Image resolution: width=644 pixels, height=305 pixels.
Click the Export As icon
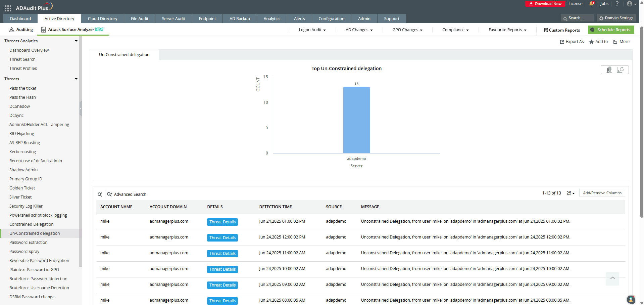click(x=562, y=42)
